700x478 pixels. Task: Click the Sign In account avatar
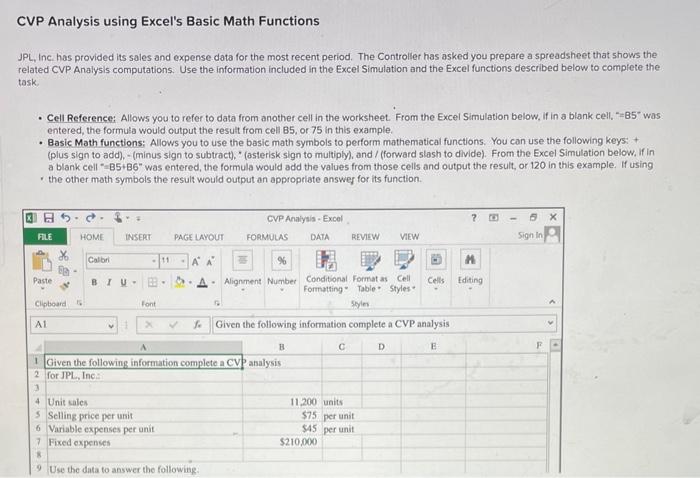[x=552, y=234]
